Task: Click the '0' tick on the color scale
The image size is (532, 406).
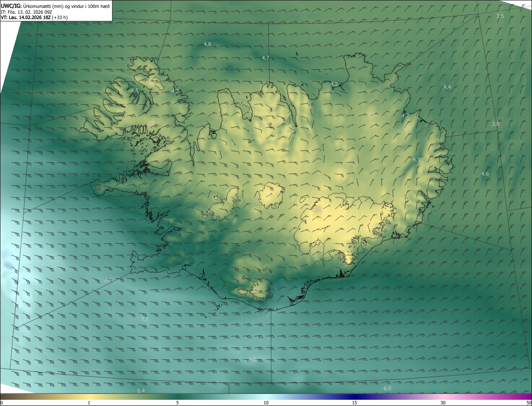Action: coord(2,403)
